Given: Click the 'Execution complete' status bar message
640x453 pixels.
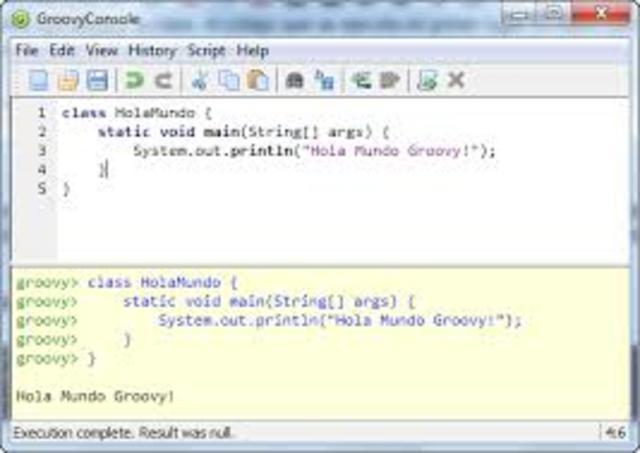Looking at the screenshot, I should coord(123,432).
